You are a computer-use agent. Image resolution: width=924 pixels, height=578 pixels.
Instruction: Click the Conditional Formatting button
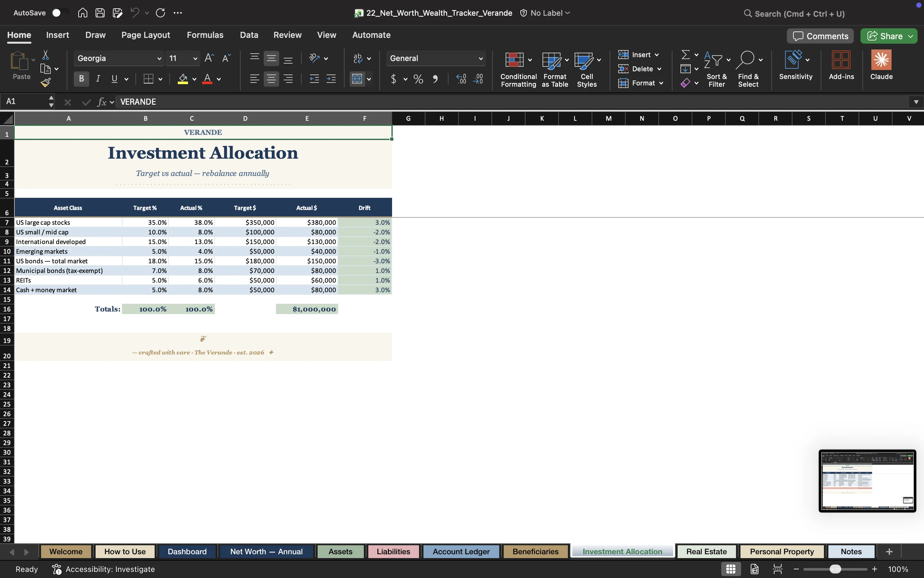click(x=518, y=70)
